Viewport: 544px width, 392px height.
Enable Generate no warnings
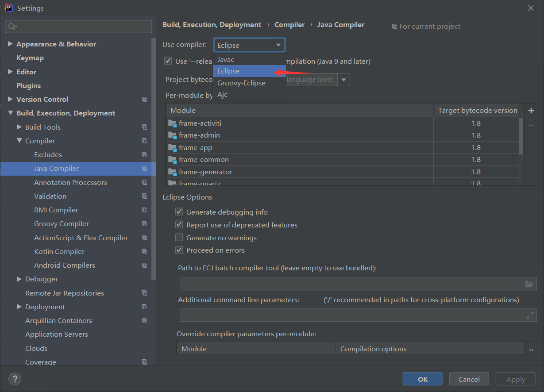click(x=179, y=238)
